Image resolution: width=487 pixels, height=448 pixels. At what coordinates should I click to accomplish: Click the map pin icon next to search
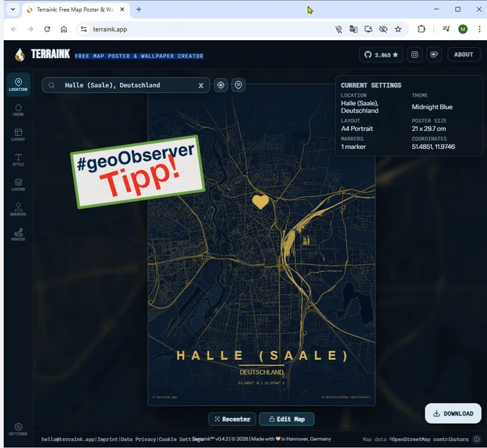tap(238, 85)
